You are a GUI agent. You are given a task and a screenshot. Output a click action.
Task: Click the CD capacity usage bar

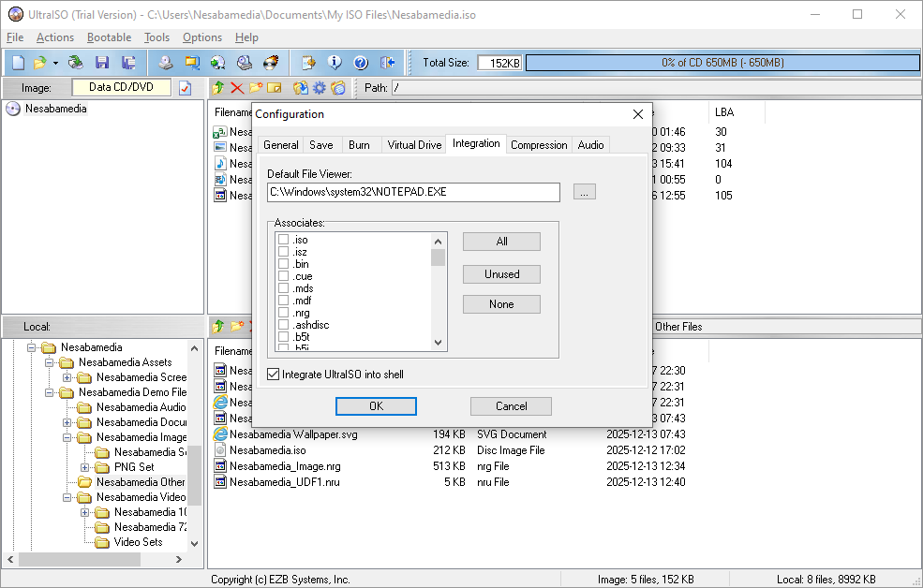pos(722,63)
